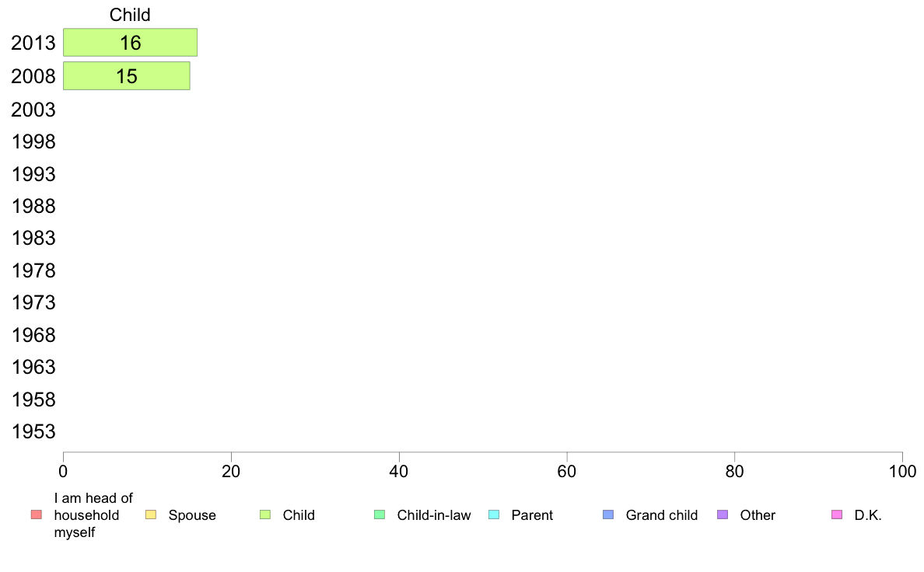This screenshot has height=572, width=924.
Task: Click the Child column header label
Action: [130, 15]
